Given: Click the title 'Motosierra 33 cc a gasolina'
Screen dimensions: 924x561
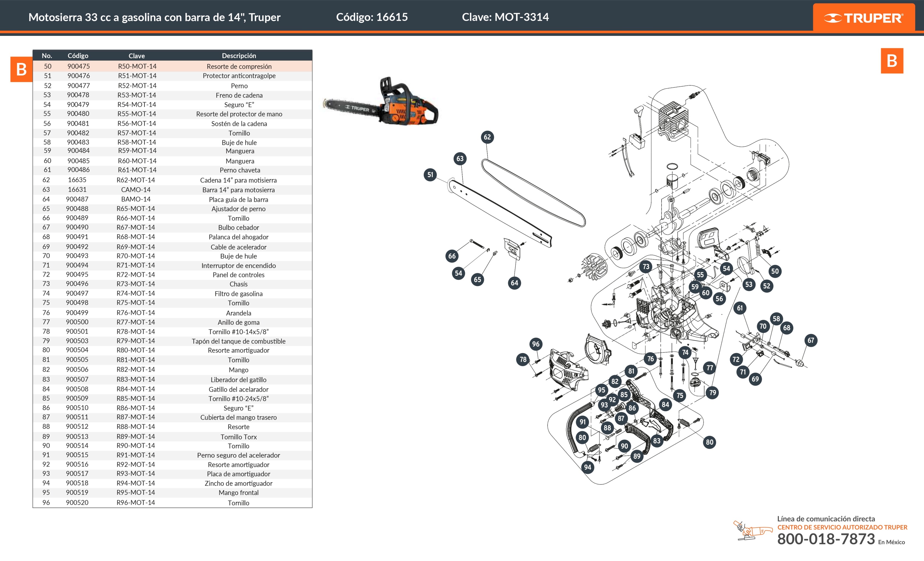Looking at the screenshot, I should tap(154, 17).
